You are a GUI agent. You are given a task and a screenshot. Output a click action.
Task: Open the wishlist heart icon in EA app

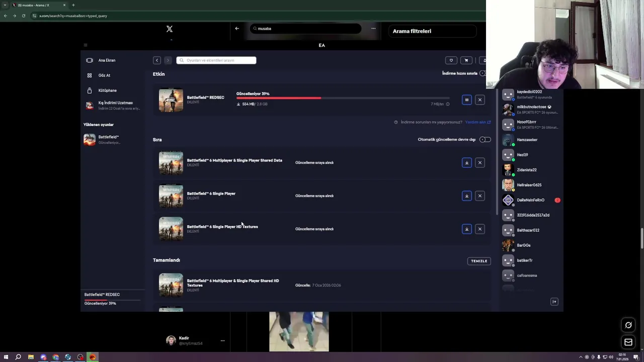(451, 60)
